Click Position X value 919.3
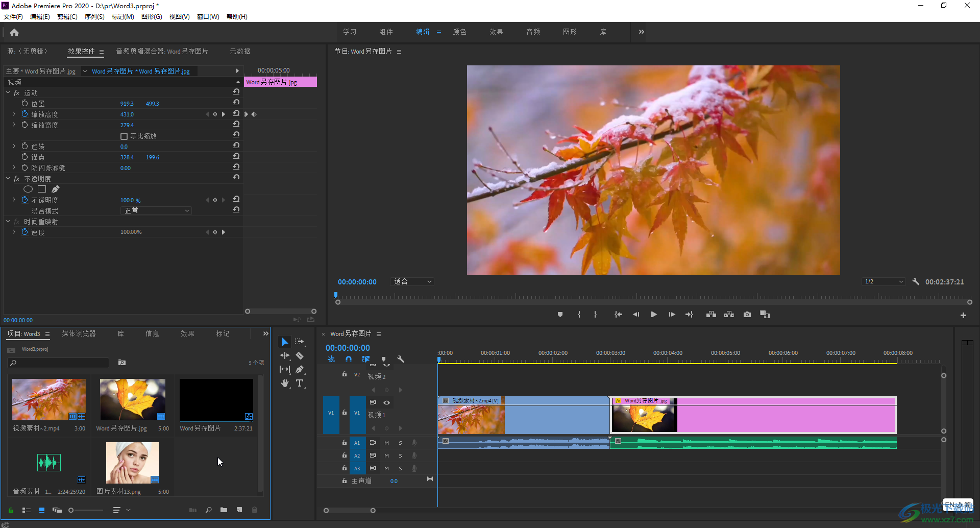980x528 pixels. [127, 104]
